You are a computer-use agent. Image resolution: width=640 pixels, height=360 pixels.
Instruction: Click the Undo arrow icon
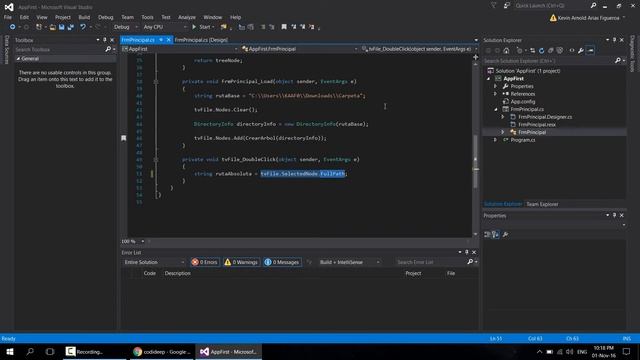[83, 27]
